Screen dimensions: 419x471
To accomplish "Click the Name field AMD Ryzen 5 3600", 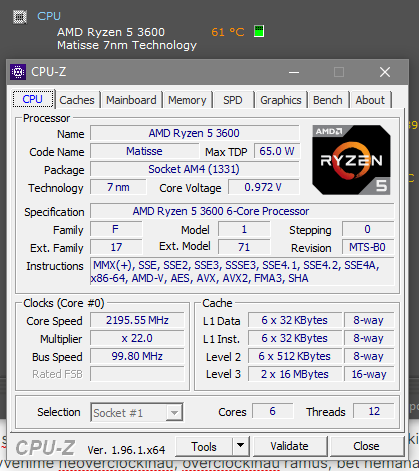I will [195, 133].
